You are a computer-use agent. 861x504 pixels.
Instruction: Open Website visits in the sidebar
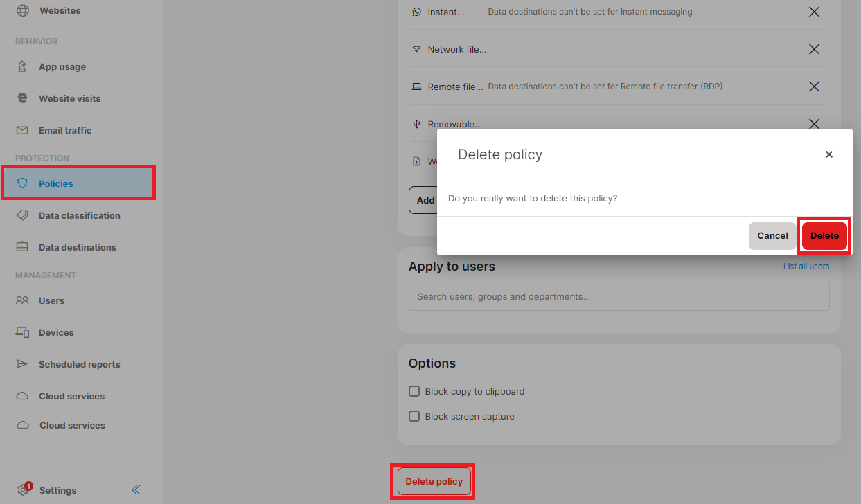pos(21,98)
